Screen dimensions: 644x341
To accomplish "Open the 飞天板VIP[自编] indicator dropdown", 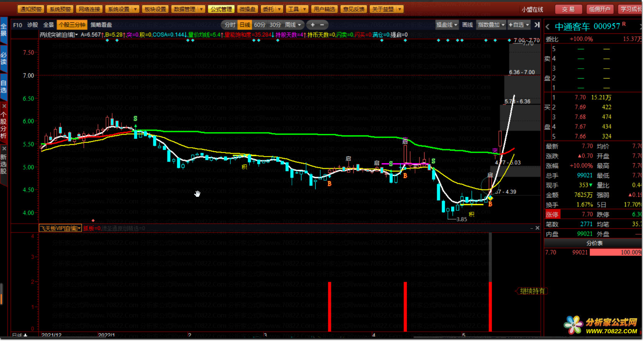I will [60, 228].
